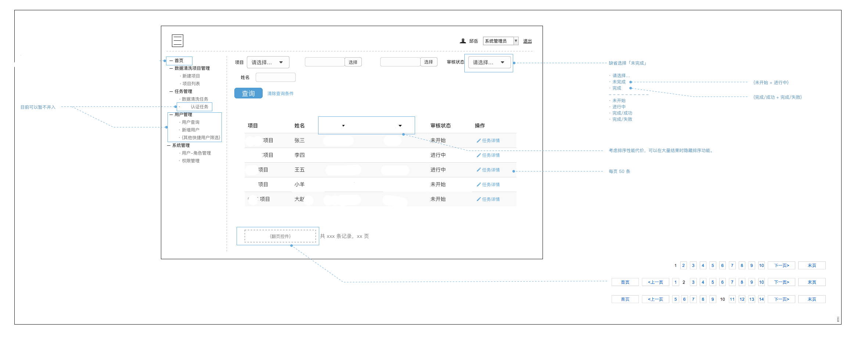The image size is (868, 351).
Task: Click the pencil icon in 李四's row
Action: (479, 155)
